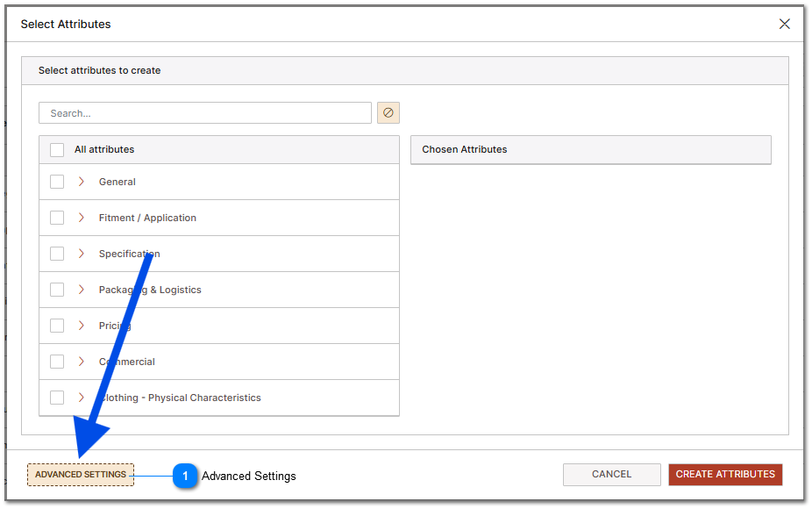The image size is (812, 509).
Task: Click the chevron icon next to General
Action: (81, 182)
